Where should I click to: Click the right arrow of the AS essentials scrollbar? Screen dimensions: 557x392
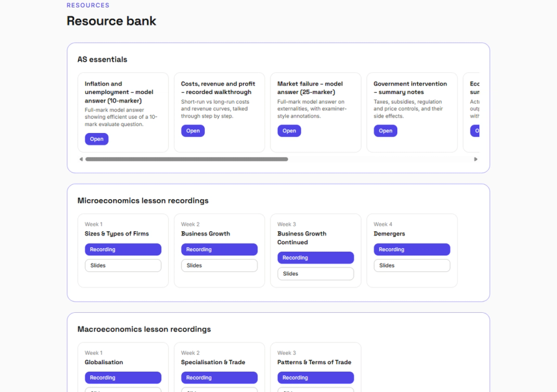(476, 160)
